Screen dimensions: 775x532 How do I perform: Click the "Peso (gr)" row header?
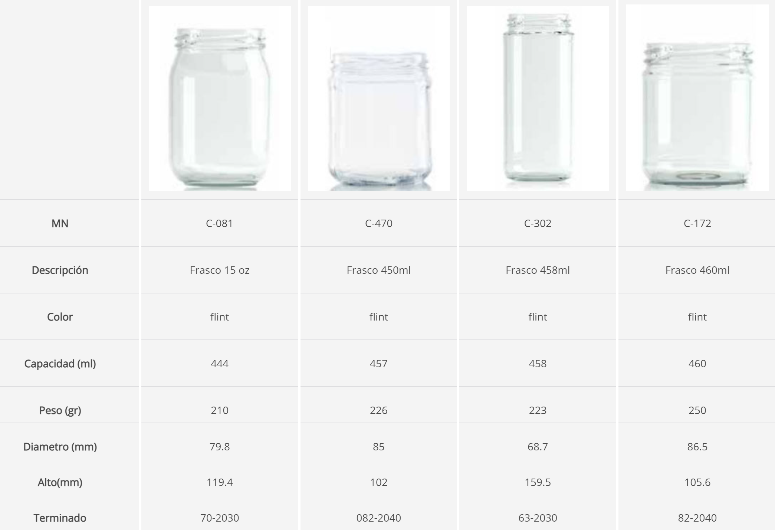click(x=60, y=410)
